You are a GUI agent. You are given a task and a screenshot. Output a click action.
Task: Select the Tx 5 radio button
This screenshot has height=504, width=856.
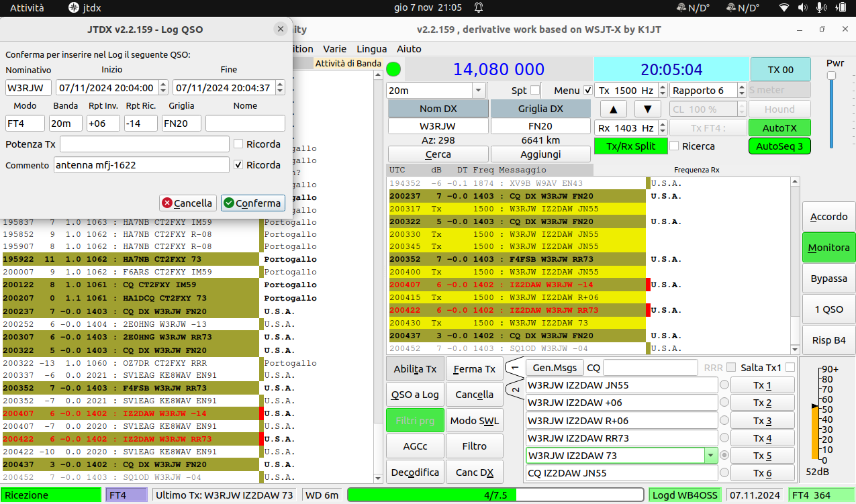click(x=724, y=455)
